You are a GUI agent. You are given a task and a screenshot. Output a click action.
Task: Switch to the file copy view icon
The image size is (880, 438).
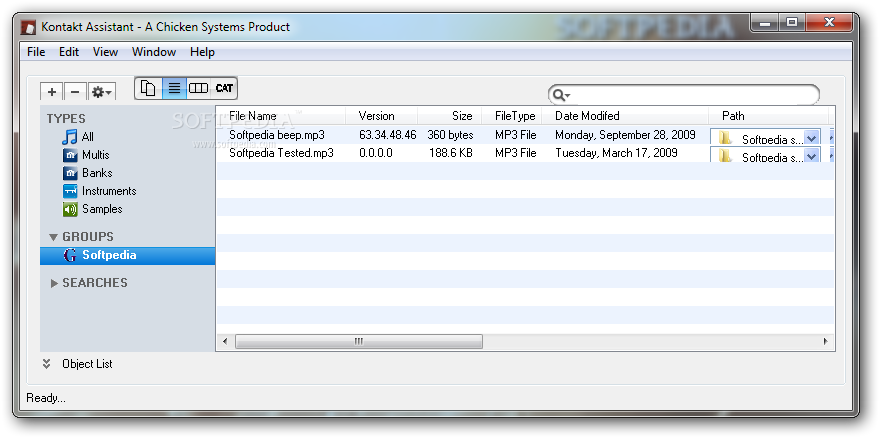click(149, 88)
